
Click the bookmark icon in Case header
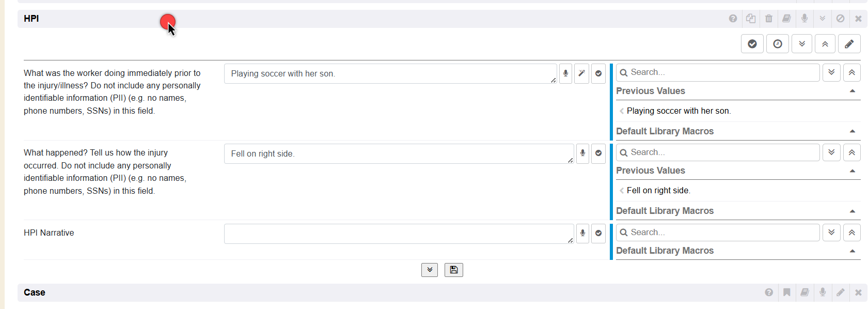tap(786, 292)
